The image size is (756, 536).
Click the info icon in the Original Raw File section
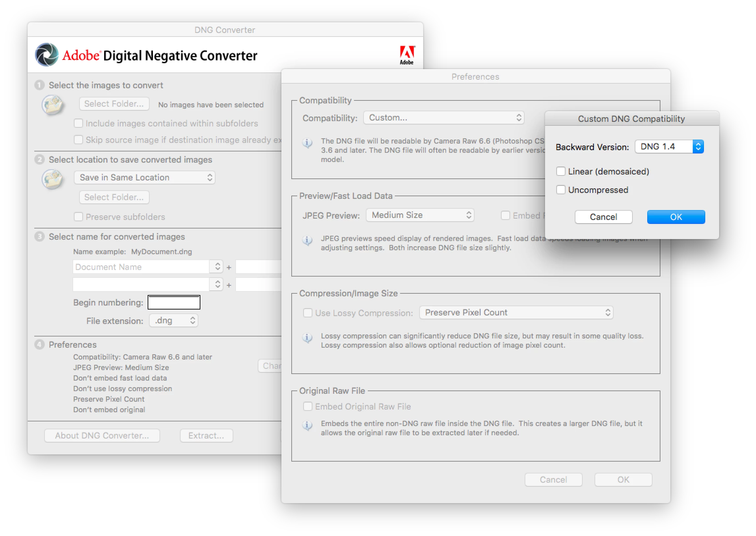(307, 425)
